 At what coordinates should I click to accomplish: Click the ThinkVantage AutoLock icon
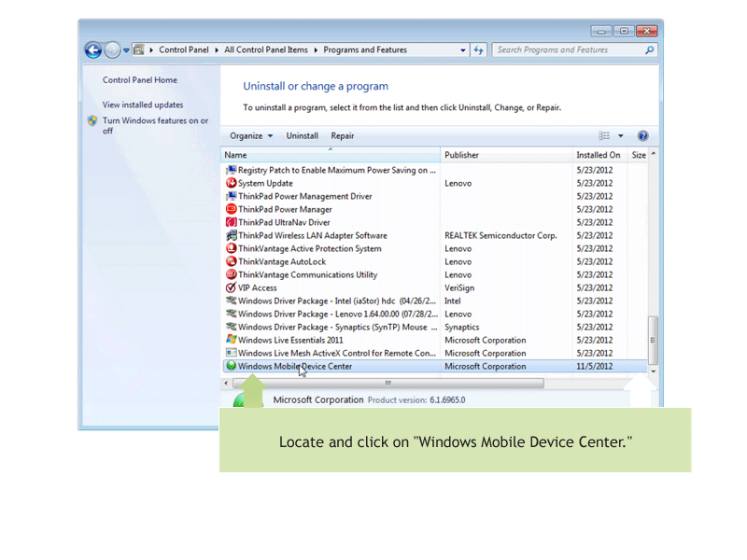231,261
